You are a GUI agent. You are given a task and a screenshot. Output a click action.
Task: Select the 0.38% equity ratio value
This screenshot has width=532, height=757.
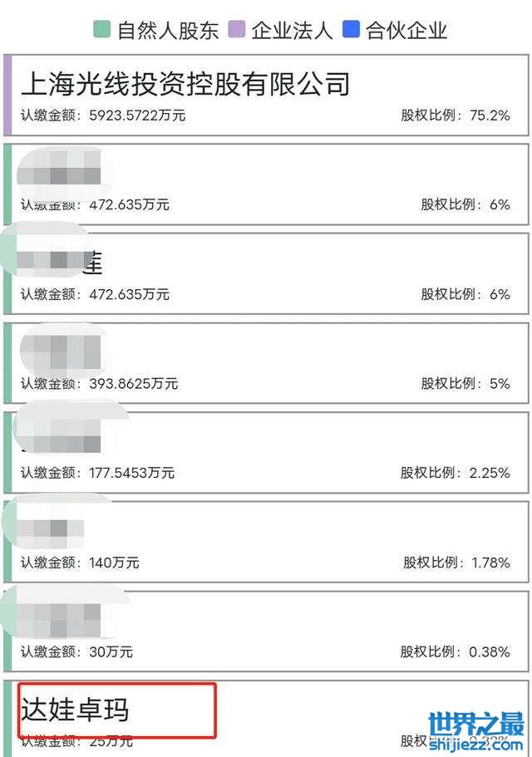click(x=489, y=652)
